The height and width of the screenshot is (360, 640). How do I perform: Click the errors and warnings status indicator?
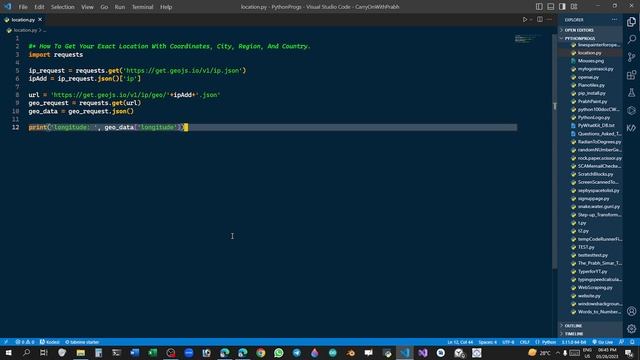tap(24, 342)
